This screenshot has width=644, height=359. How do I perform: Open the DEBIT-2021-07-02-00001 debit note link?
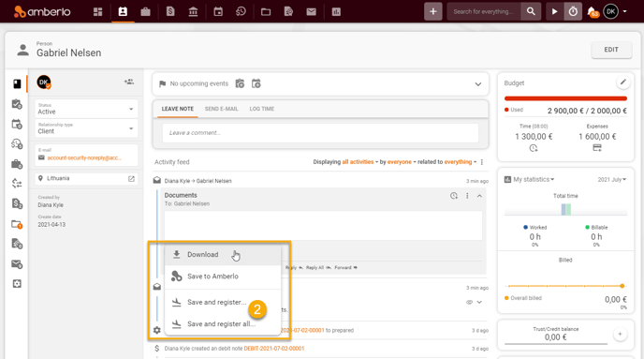[x=274, y=349]
